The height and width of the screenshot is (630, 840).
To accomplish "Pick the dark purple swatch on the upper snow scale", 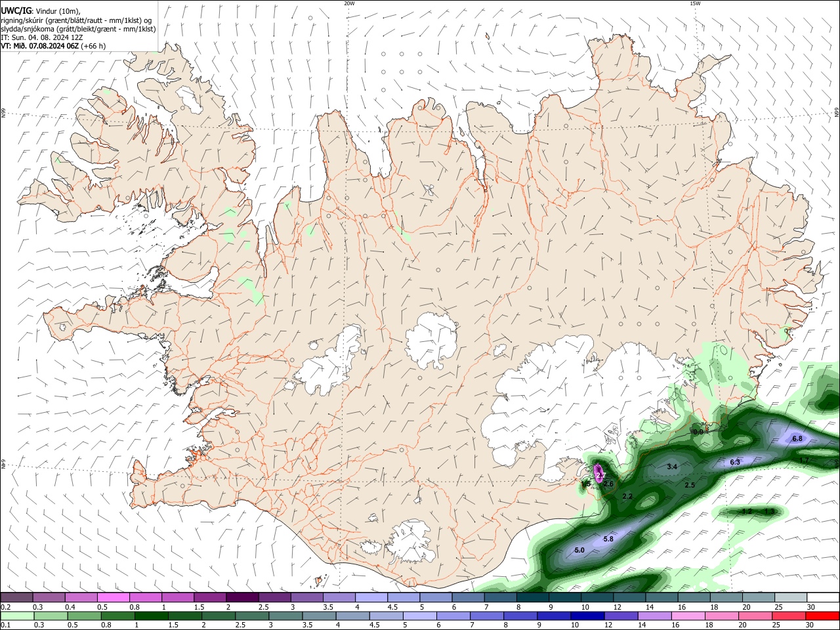I will (x=241, y=597).
